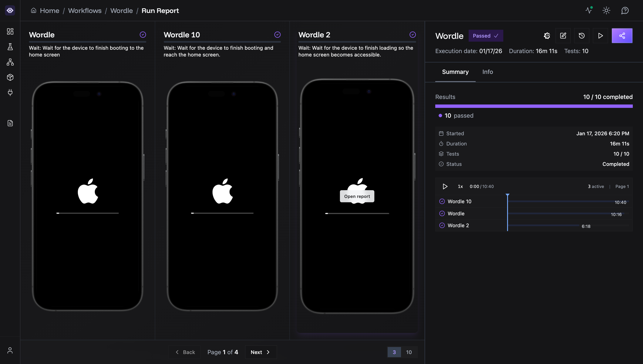The width and height of the screenshot is (643, 364).
Task: Open the dashboard panel in the sidebar
Action: pyautogui.click(x=10, y=31)
